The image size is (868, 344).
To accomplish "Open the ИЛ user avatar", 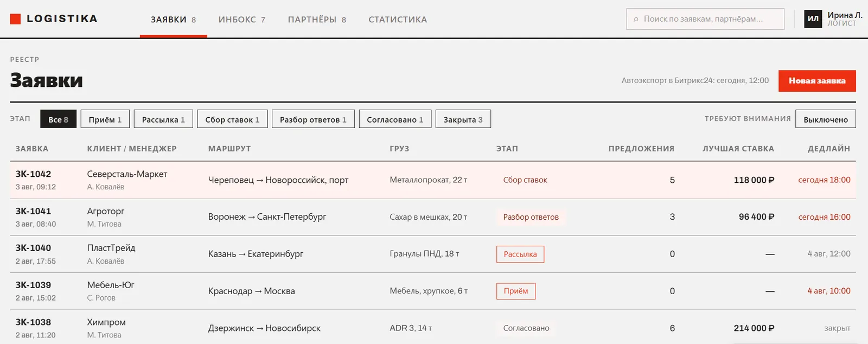I will pos(813,19).
